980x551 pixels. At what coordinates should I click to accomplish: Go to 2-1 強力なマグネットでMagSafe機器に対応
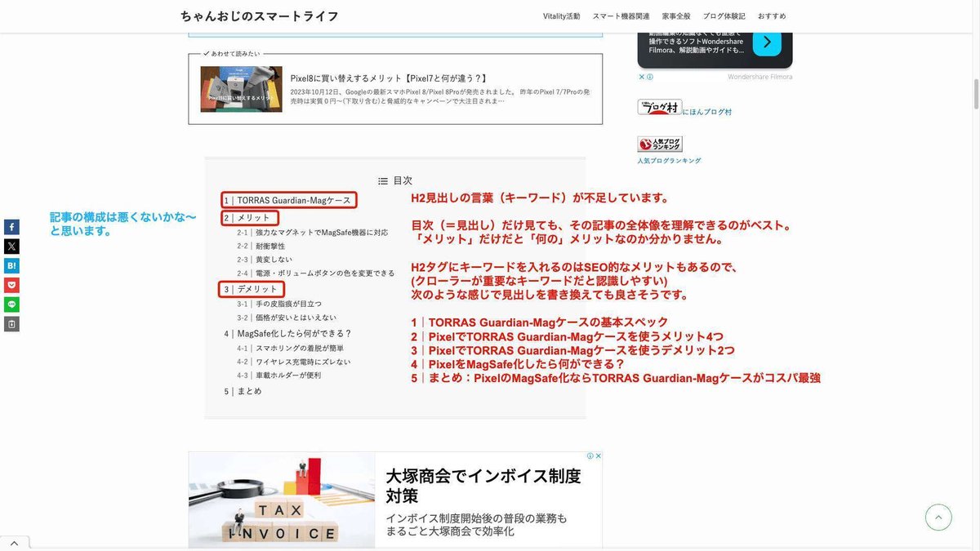click(x=313, y=233)
